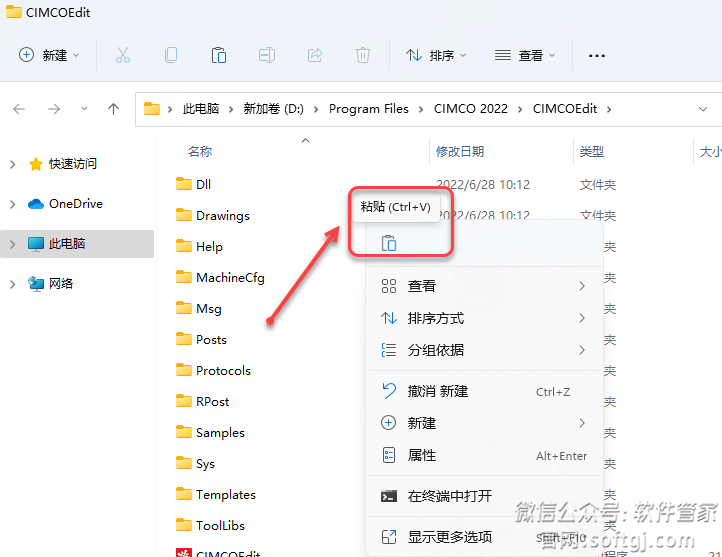
Task: Choose 在终端中打开 in context menu
Action: (484, 496)
